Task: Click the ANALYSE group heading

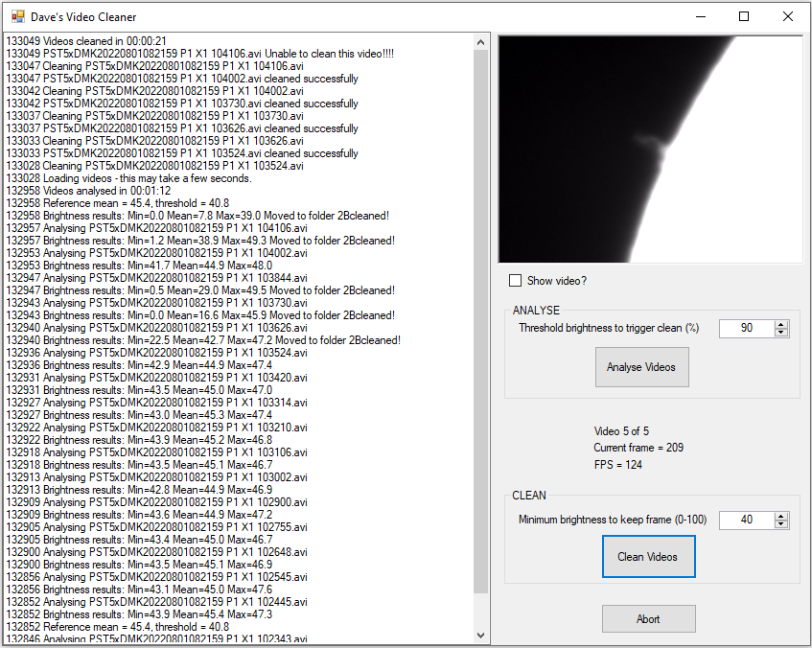Action: pyautogui.click(x=536, y=311)
